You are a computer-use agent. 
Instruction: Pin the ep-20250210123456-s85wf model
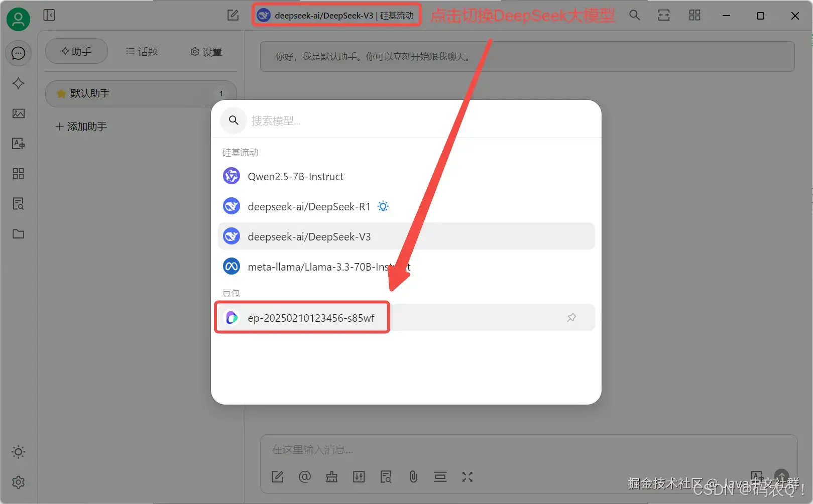571,317
